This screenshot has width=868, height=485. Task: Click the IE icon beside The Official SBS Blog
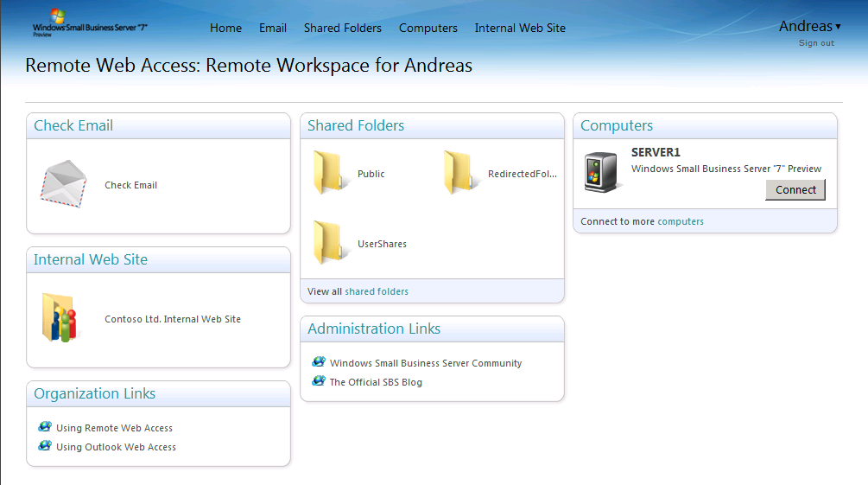(x=319, y=381)
